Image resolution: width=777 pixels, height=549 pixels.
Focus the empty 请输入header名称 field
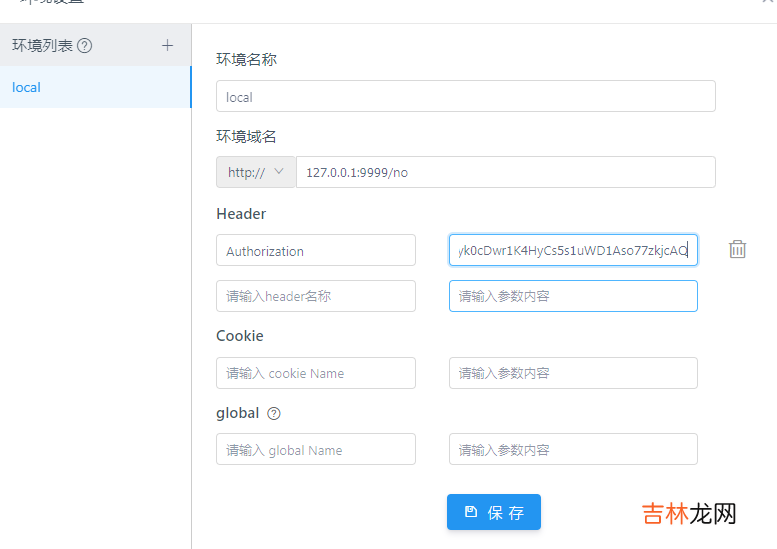click(x=315, y=296)
